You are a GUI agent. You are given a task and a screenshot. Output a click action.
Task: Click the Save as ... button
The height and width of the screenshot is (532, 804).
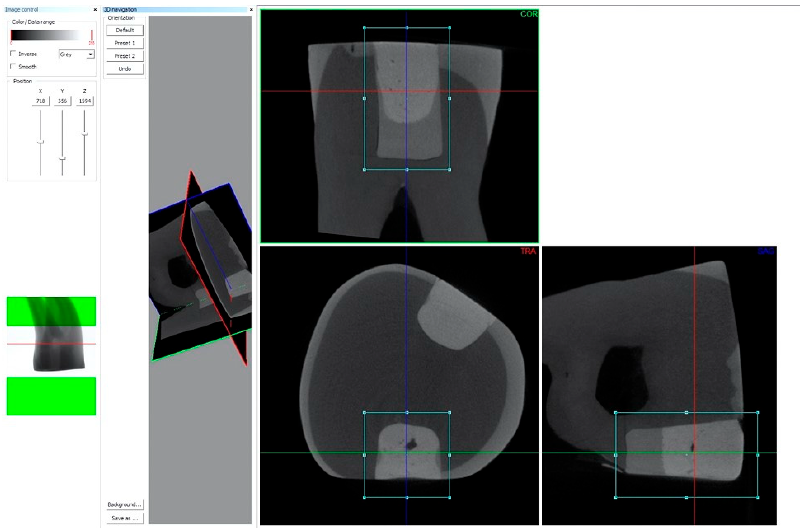click(125, 518)
